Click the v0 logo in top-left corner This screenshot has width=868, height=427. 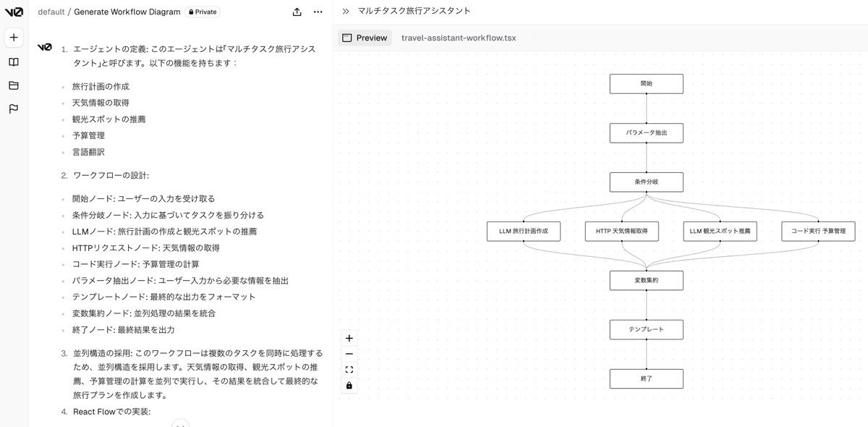(x=13, y=12)
